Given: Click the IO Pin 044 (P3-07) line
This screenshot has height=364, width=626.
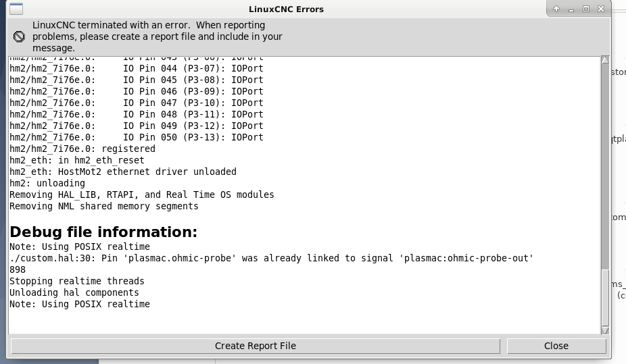Looking at the screenshot, I should coord(137,69).
